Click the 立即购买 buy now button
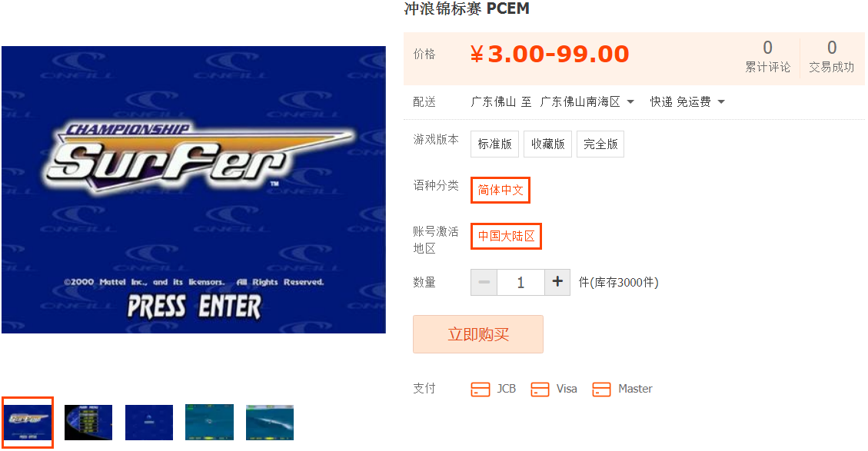Screen dimensions: 868x451 [x=477, y=334]
